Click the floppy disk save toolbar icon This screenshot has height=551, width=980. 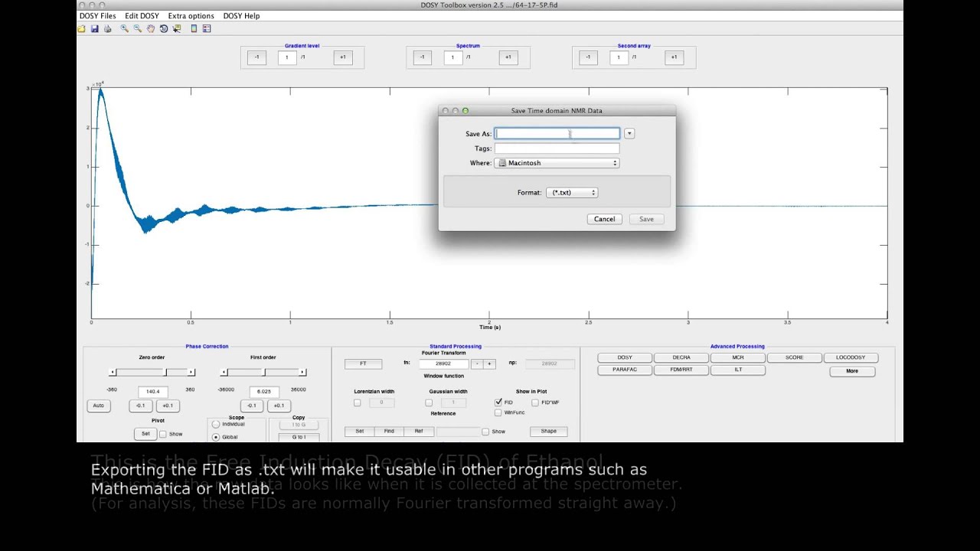click(94, 28)
